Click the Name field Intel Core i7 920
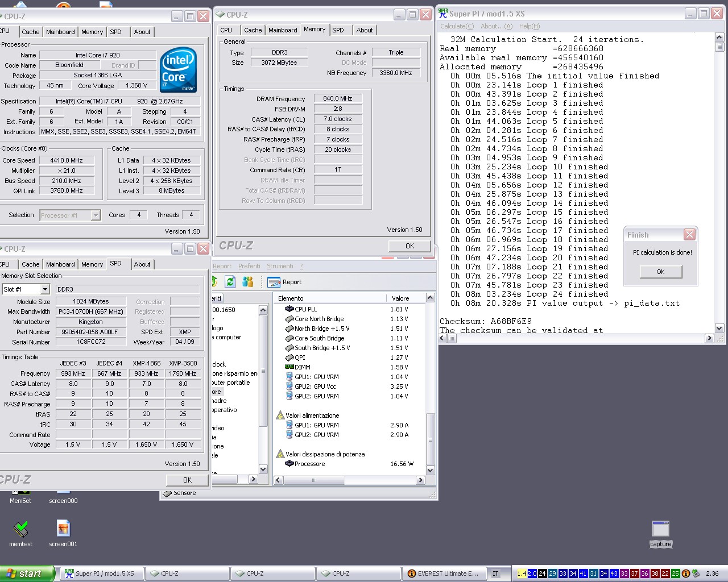 98,55
